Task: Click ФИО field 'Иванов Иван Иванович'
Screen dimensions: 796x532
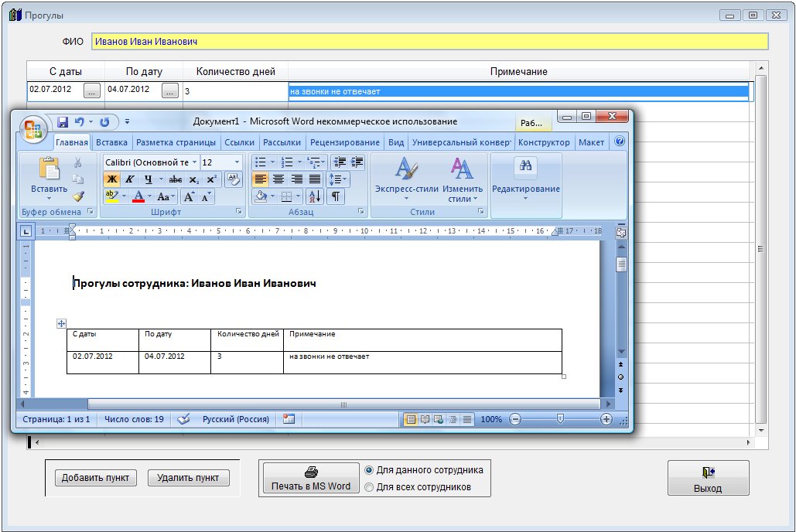Action: [x=429, y=42]
